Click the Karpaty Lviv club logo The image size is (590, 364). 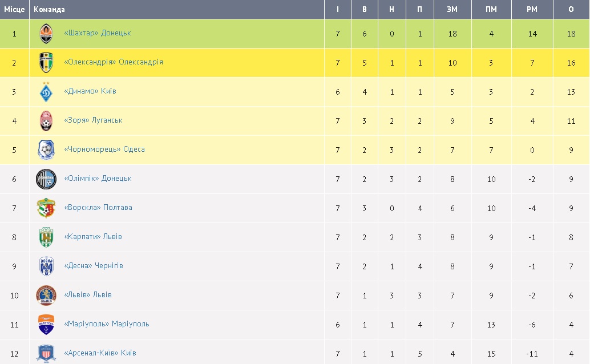click(46, 237)
